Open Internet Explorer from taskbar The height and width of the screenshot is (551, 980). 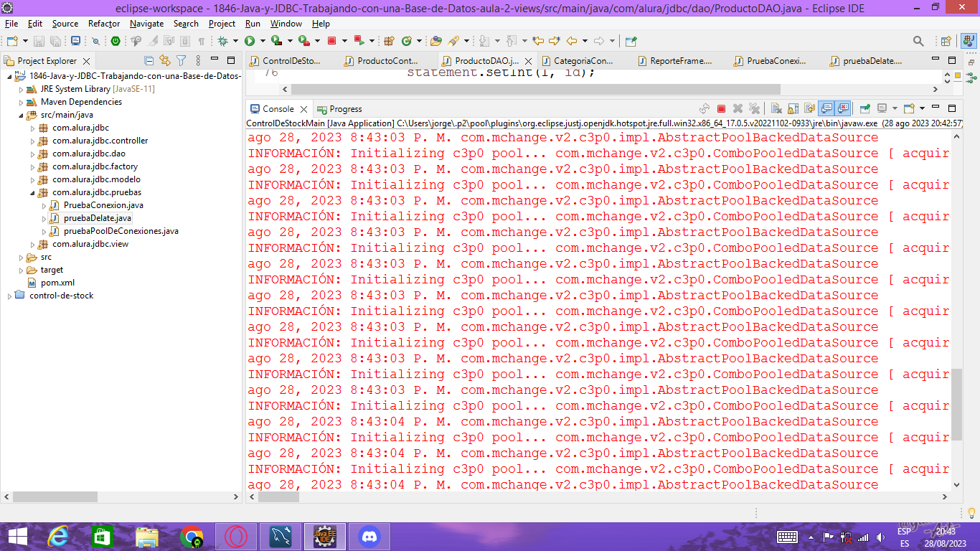[x=58, y=536]
